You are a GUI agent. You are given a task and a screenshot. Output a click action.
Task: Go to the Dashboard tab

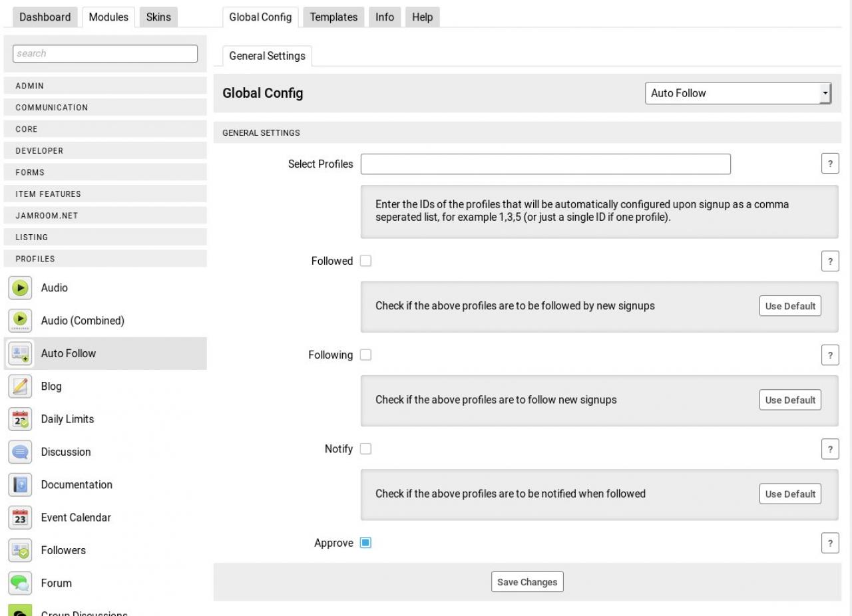pyautogui.click(x=45, y=17)
